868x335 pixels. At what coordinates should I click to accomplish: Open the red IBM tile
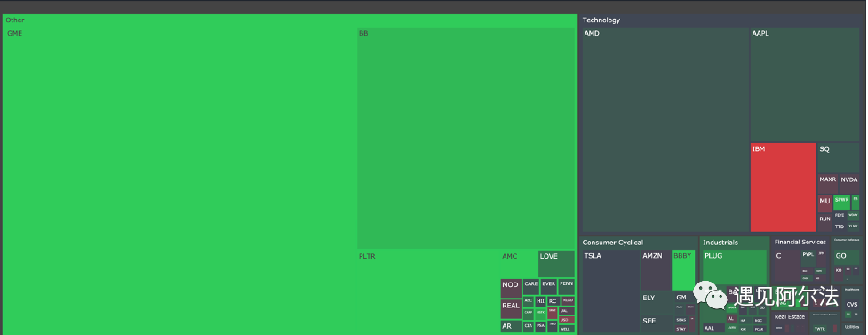[x=784, y=187]
